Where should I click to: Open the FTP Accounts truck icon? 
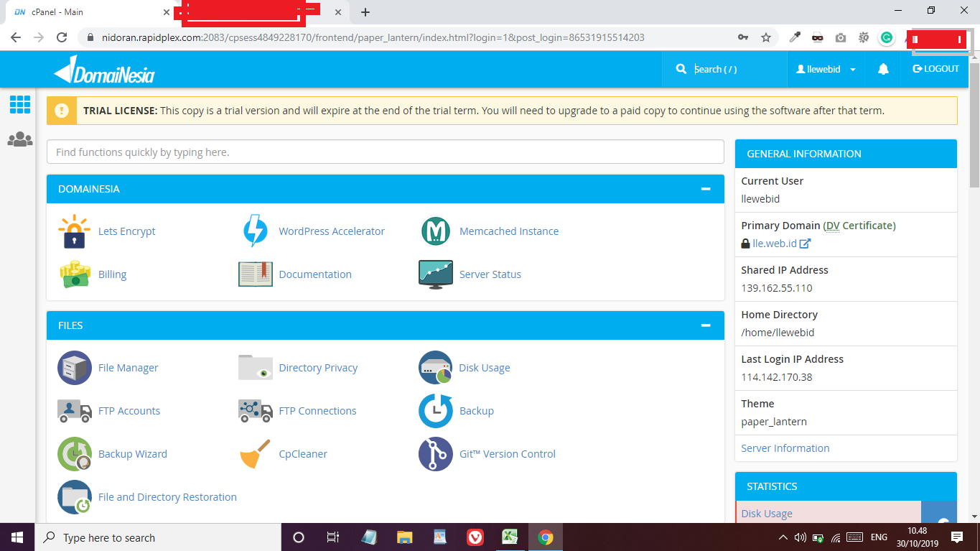coord(75,411)
